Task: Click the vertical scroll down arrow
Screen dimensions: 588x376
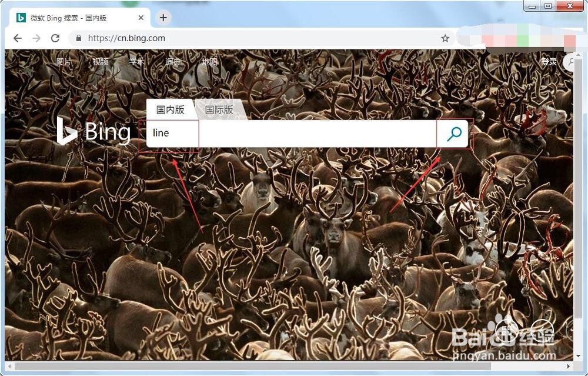Action: pos(578,356)
